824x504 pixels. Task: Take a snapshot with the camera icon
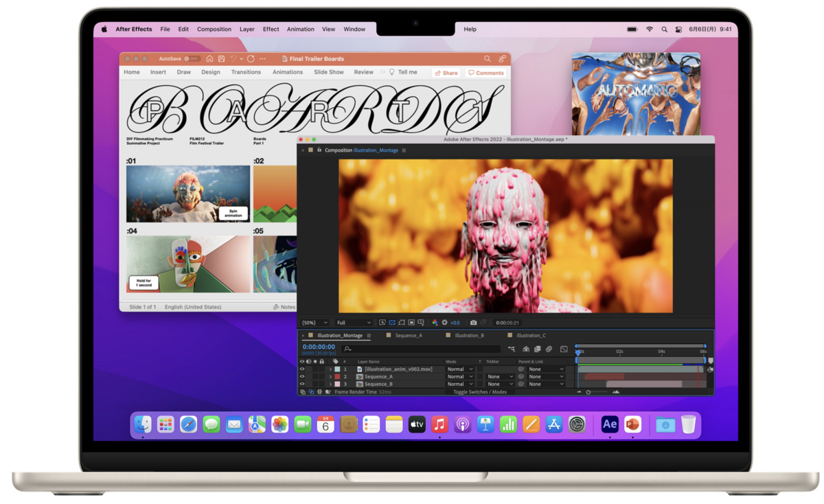pyautogui.click(x=473, y=323)
